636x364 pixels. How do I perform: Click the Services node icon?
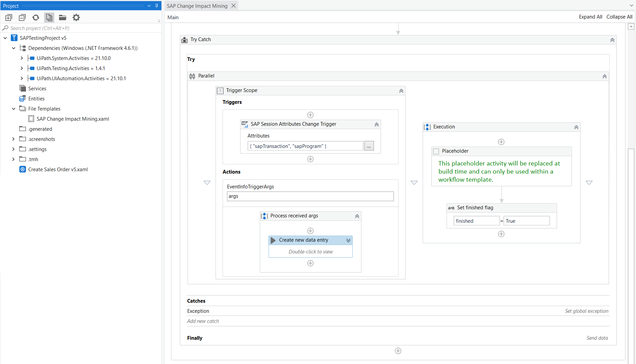(x=23, y=89)
